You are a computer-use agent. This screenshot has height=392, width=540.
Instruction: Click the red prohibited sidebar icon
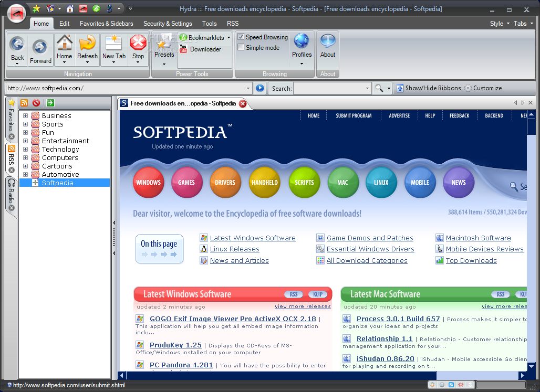[x=36, y=102]
